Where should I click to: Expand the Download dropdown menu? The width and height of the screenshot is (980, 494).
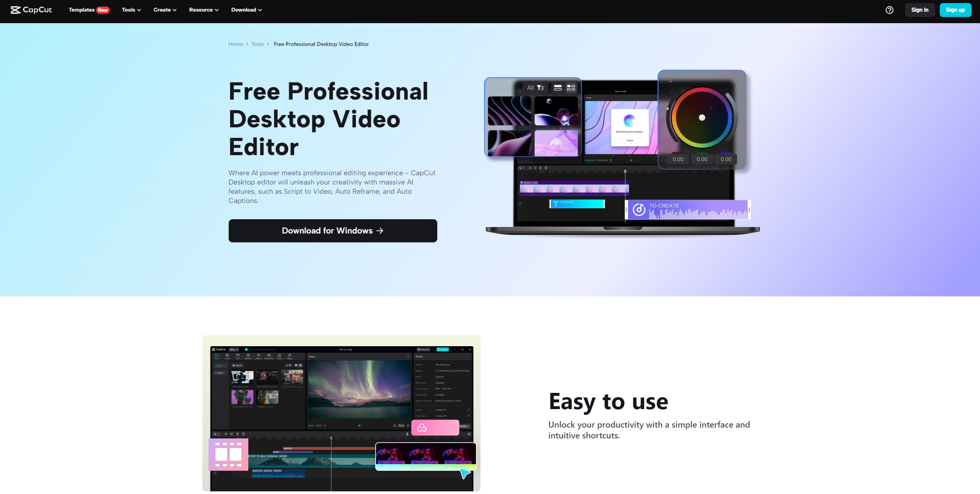245,9
